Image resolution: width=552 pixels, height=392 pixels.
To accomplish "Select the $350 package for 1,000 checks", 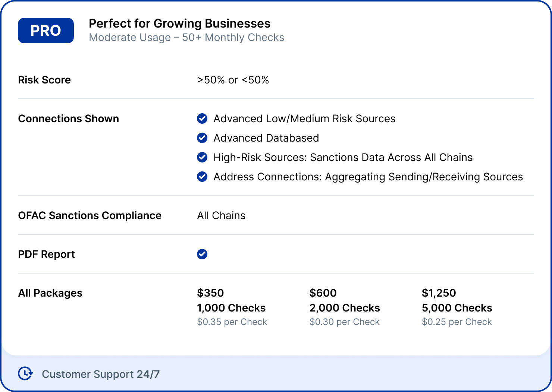I will coord(231,307).
